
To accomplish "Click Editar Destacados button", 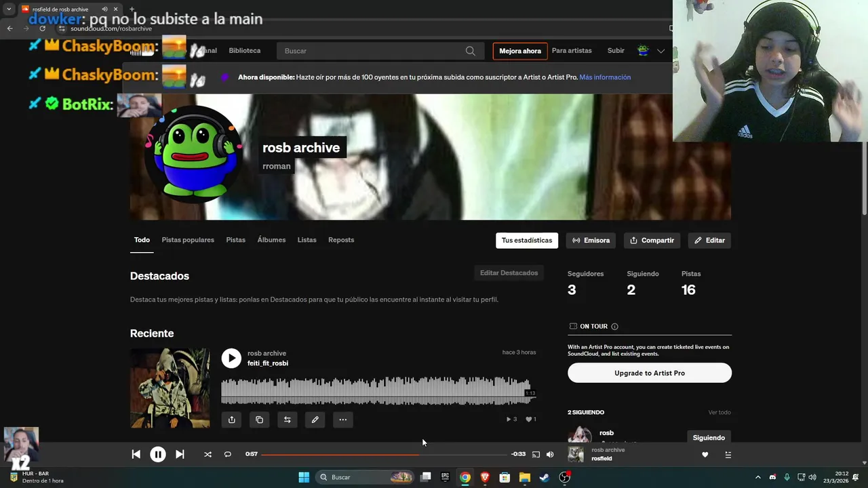I will (x=509, y=273).
